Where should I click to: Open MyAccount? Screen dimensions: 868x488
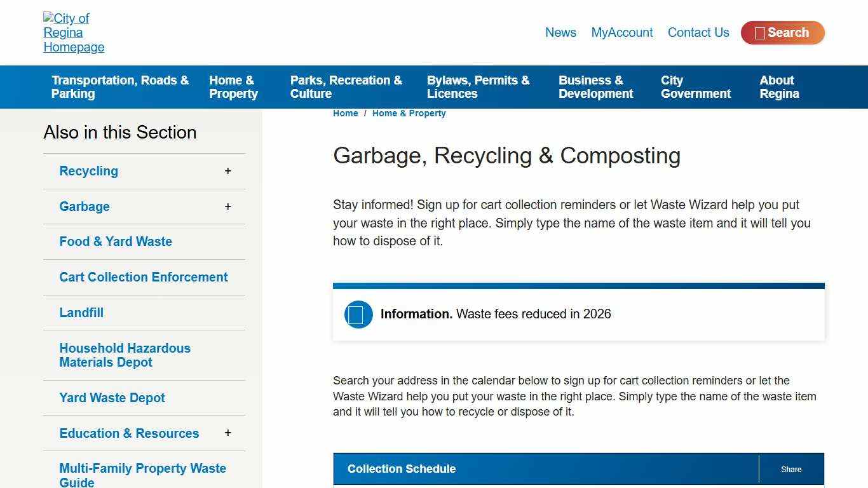(x=622, y=32)
